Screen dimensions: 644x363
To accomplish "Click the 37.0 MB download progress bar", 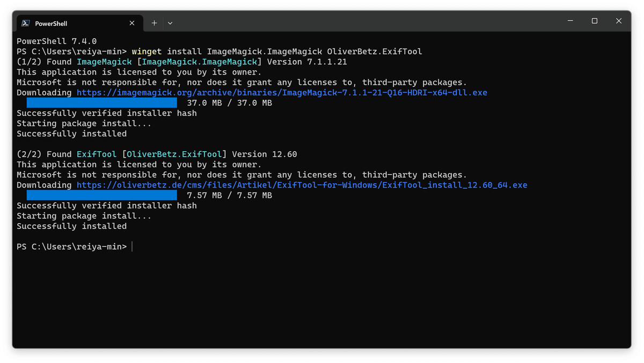I will pyautogui.click(x=101, y=103).
